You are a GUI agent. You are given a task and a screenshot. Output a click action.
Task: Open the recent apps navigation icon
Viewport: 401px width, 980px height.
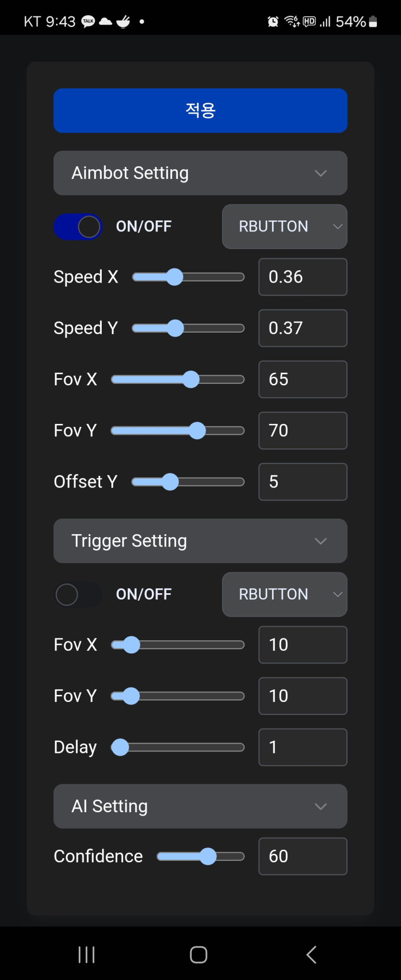(87, 954)
